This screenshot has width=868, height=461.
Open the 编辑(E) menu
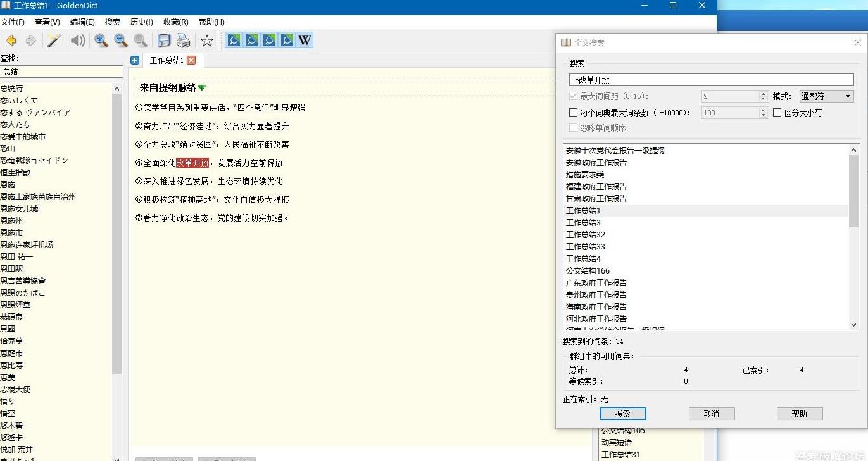(x=82, y=22)
